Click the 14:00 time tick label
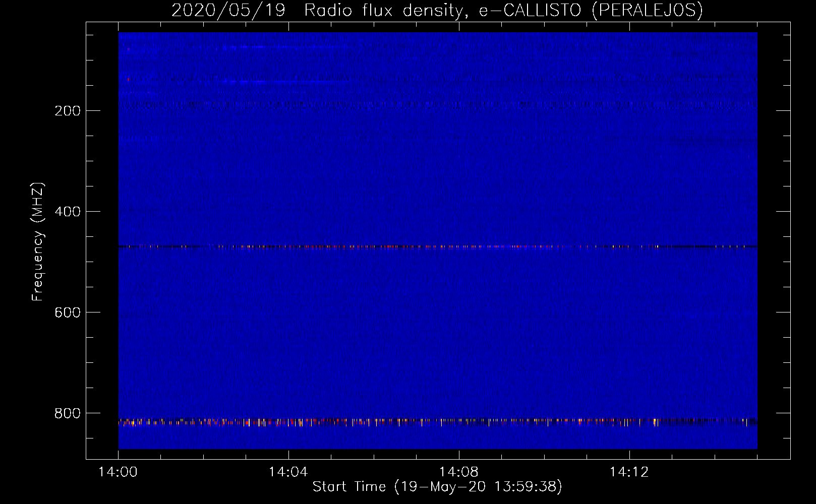This screenshot has height=504, width=816. click(118, 472)
